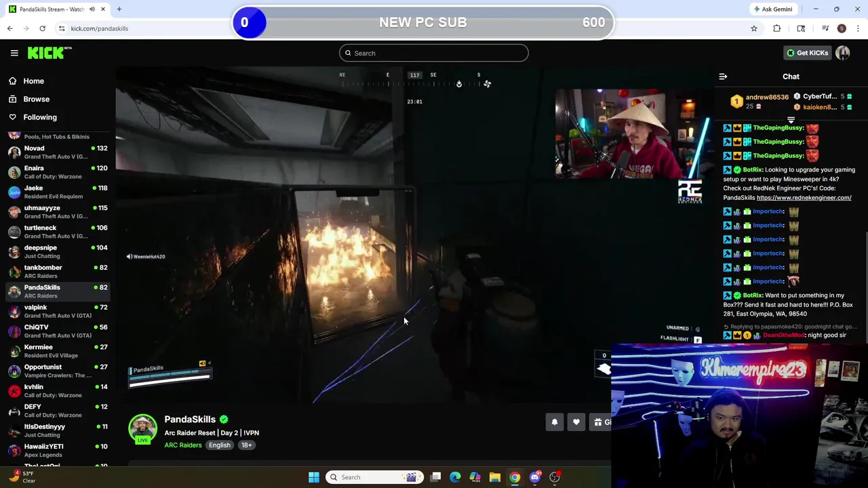Collapse the chat panel icon

pos(723,77)
